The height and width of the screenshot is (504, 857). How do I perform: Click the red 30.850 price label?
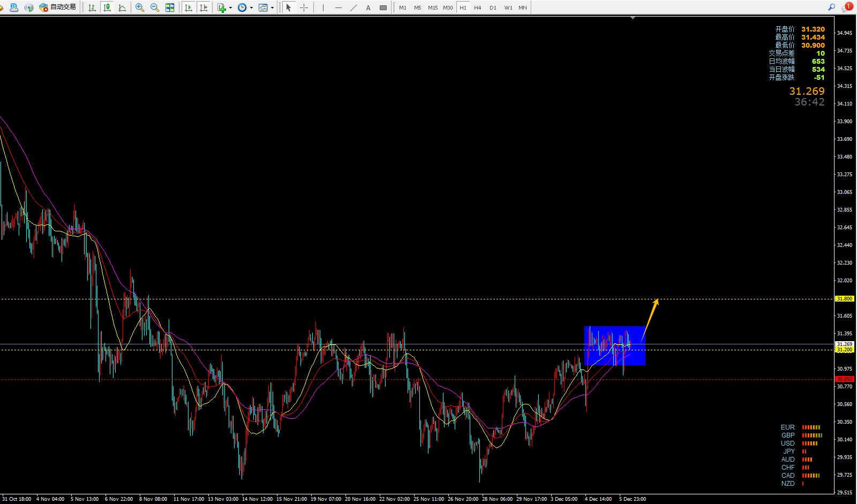tap(845, 379)
